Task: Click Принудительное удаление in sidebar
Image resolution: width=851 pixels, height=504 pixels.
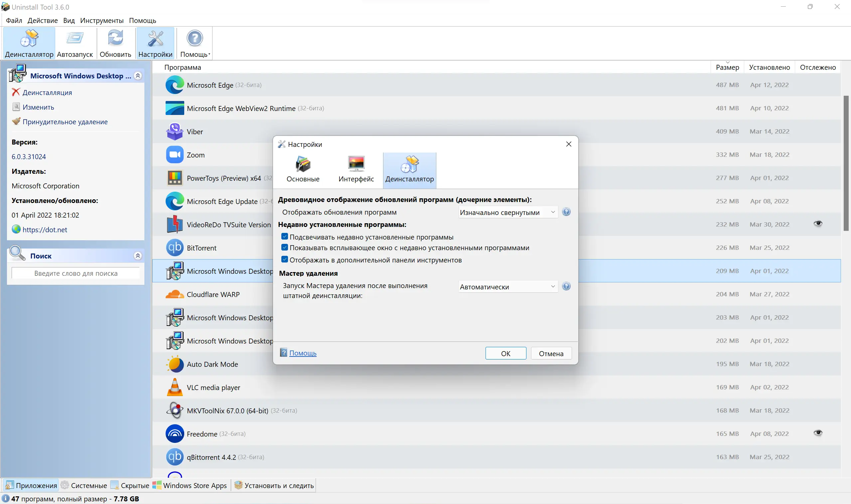Action: pos(65,122)
